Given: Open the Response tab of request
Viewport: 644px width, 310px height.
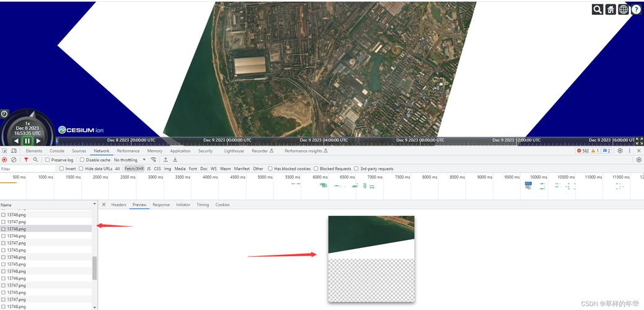Looking at the screenshot, I should [161, 205].
